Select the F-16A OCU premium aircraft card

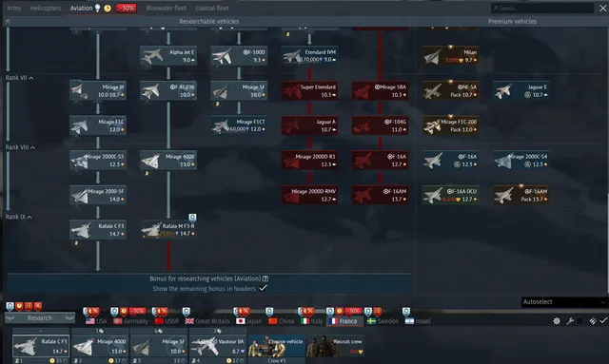coord(450,195)
